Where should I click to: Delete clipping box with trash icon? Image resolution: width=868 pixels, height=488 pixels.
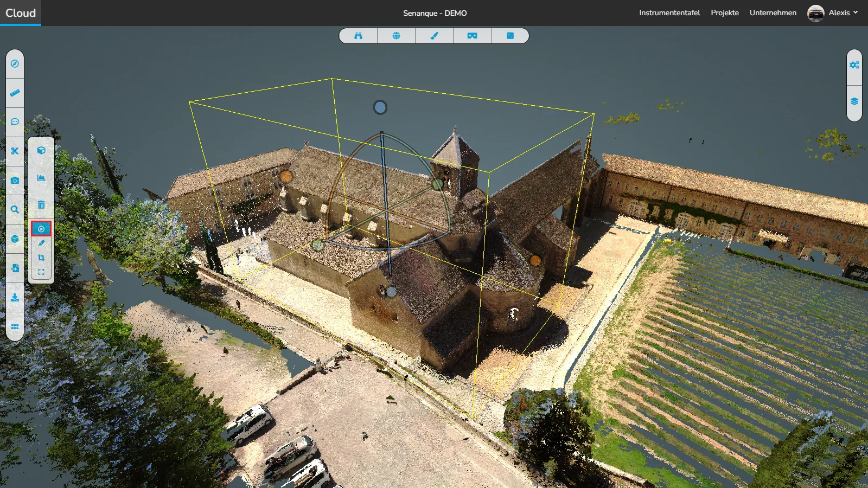point(41,205)
